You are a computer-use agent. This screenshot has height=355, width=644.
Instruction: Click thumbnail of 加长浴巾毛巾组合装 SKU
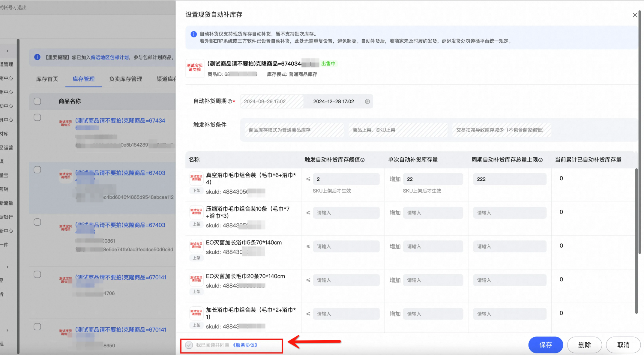pos(196,313)
